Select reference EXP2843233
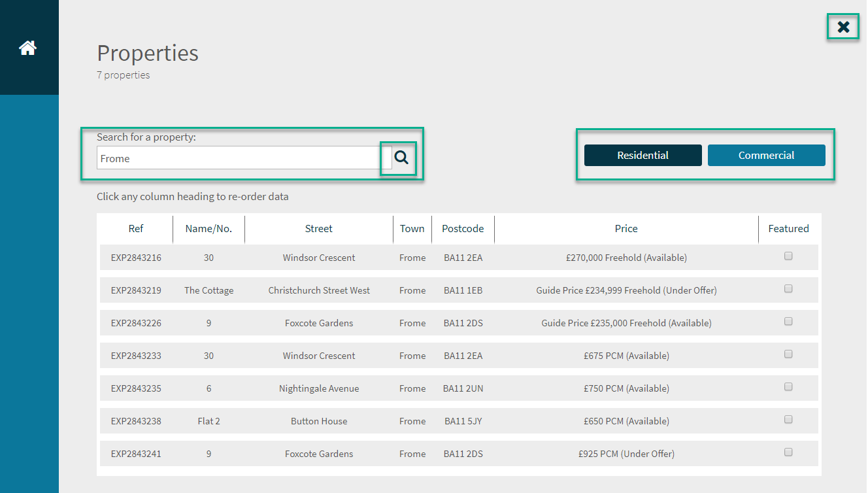Image resolution: width=868 pixels, height=493 pixels. click(136, 356)
